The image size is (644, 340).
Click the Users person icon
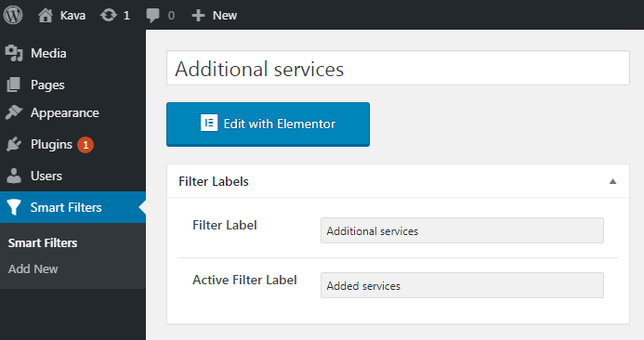[x=14, y=176]
